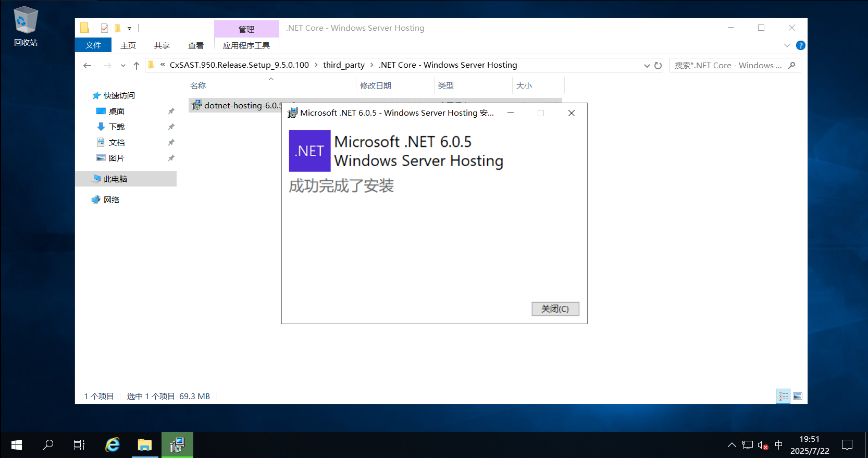Click CxSAST.950.Release.Setup_9.5.0.100 breadcrumb
Viewport: 868px width, 458px height.
point(239,65)
